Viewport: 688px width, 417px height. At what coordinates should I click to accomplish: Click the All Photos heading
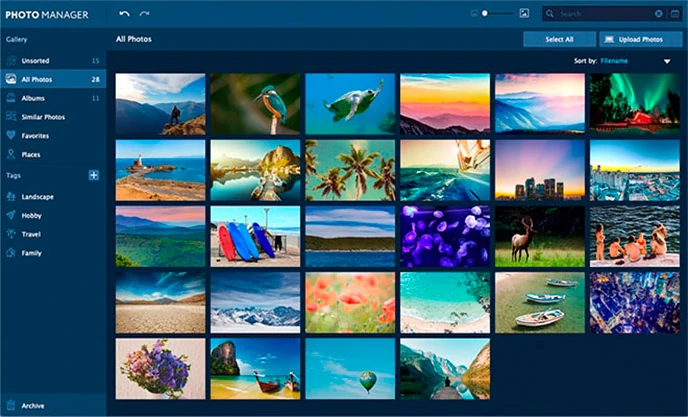point(134,39)
